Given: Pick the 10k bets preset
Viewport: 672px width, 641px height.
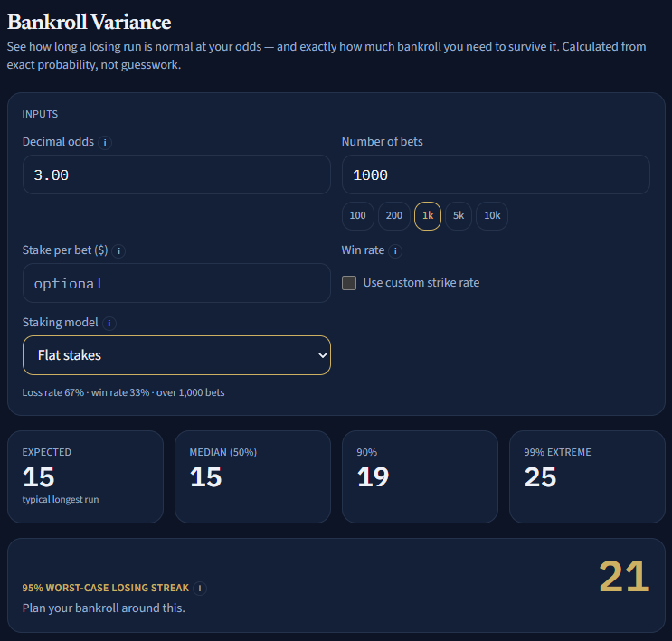Looking at the screenshot, I should click(x=492, y=215).
